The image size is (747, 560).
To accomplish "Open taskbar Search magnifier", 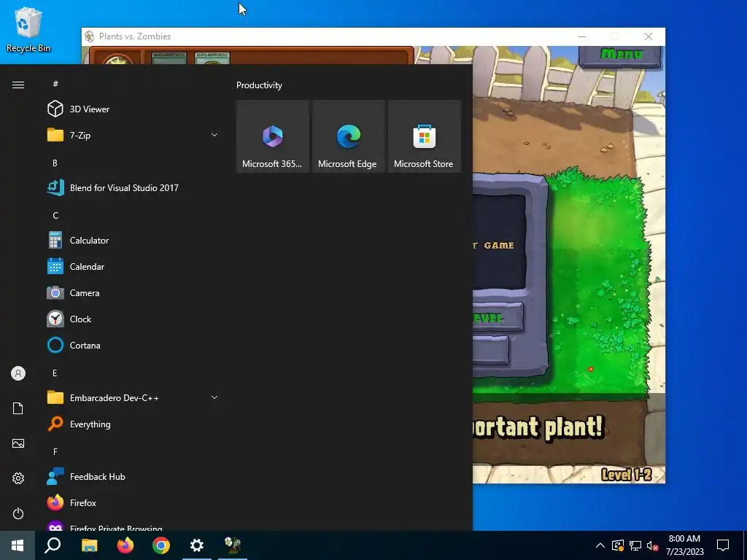I will click(53, 545).
